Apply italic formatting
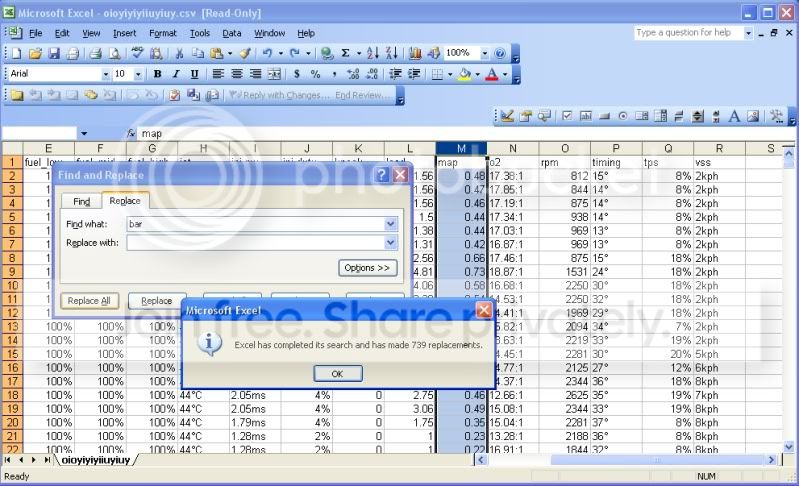The image size is (799, 486). (x=176, y=74)
